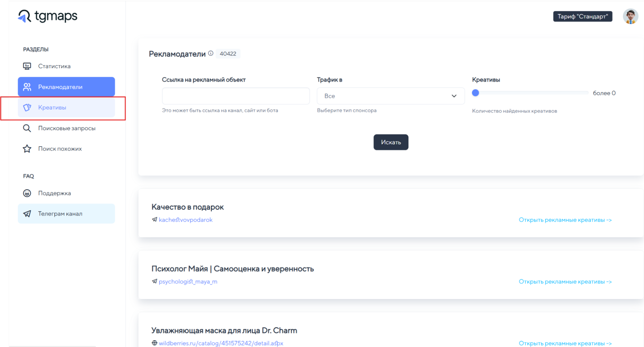
Task: Click the info icon beside Рекламодатели heading
Action: click(x=211, y=53)
